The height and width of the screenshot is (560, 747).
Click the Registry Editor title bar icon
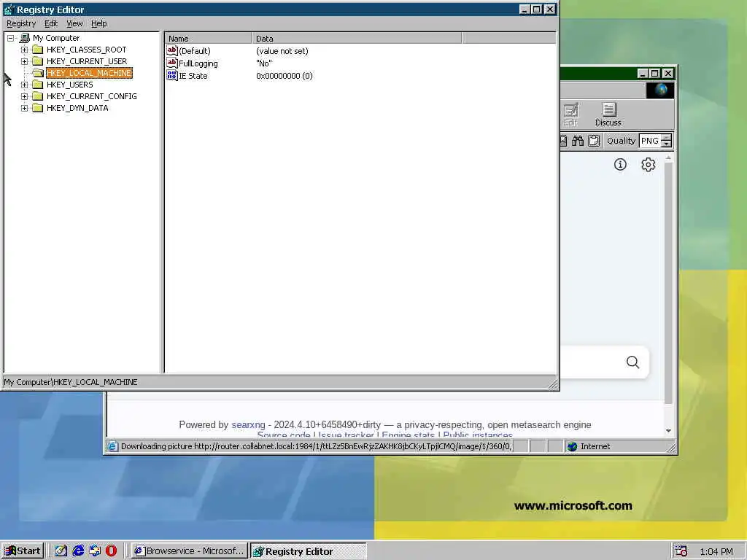[x=9, y=9]
